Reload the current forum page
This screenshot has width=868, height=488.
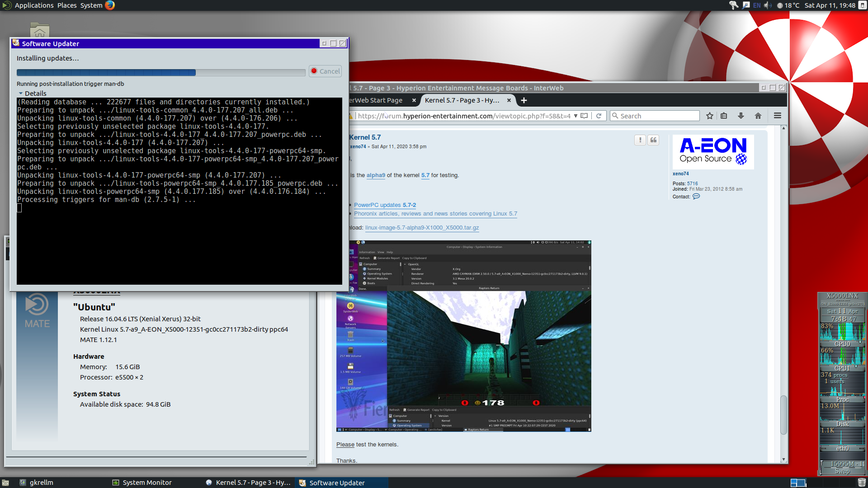(599, 116)
